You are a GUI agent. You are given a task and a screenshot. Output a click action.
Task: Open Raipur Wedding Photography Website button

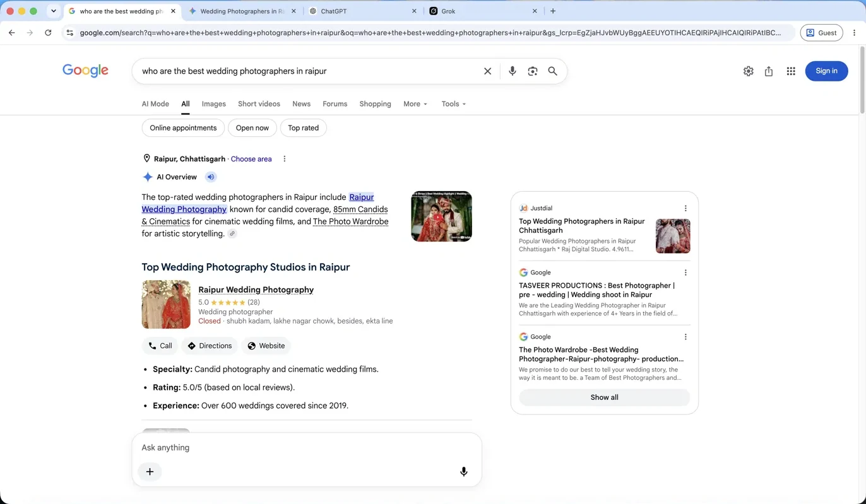265,346
